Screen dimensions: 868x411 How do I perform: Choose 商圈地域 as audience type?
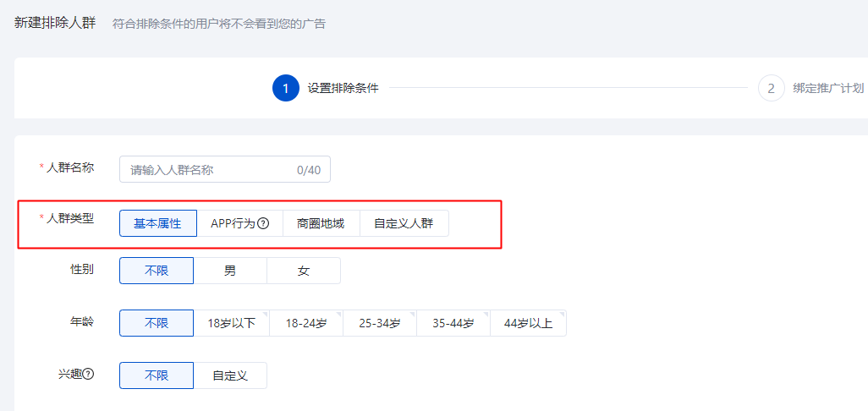(x=321, y=223)
